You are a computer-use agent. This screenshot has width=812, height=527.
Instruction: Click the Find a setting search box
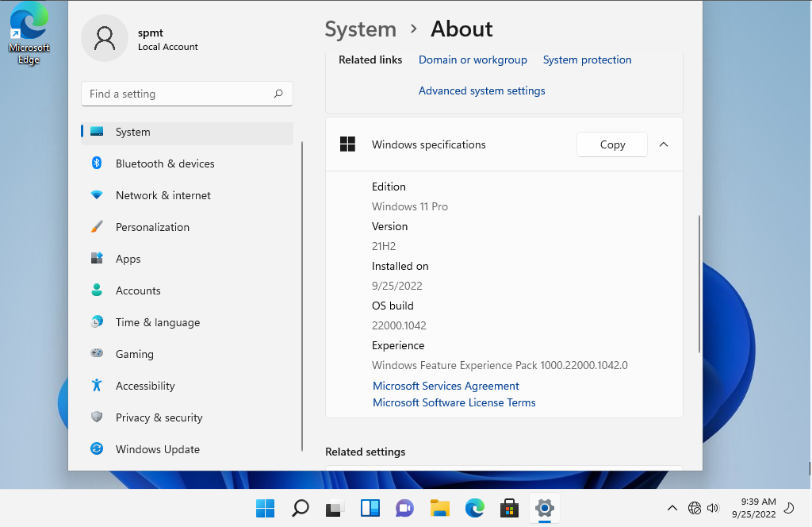point(178,94)
